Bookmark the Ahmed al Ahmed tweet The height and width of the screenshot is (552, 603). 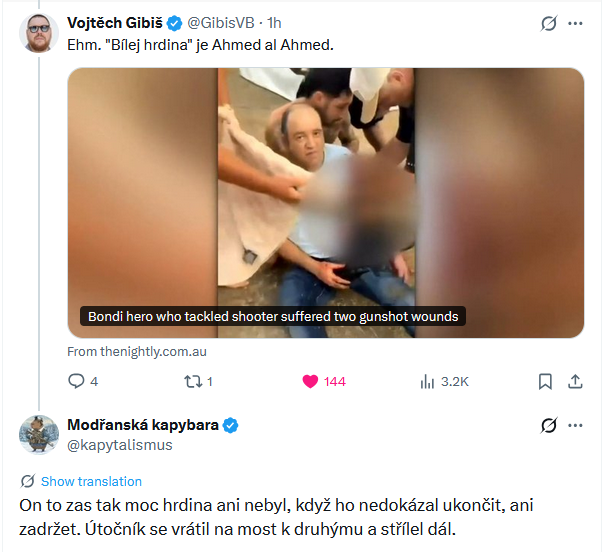tap(545, 382)
